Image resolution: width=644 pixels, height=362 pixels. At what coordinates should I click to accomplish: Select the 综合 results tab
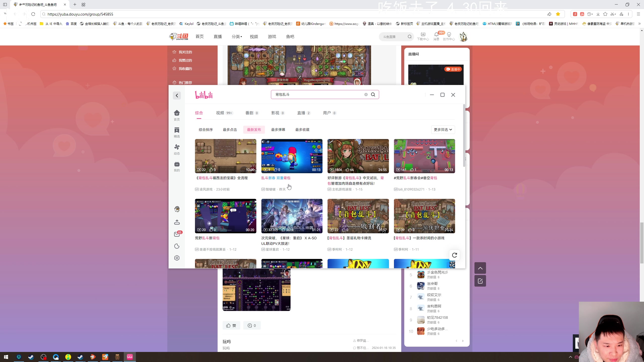click(199, 113)
